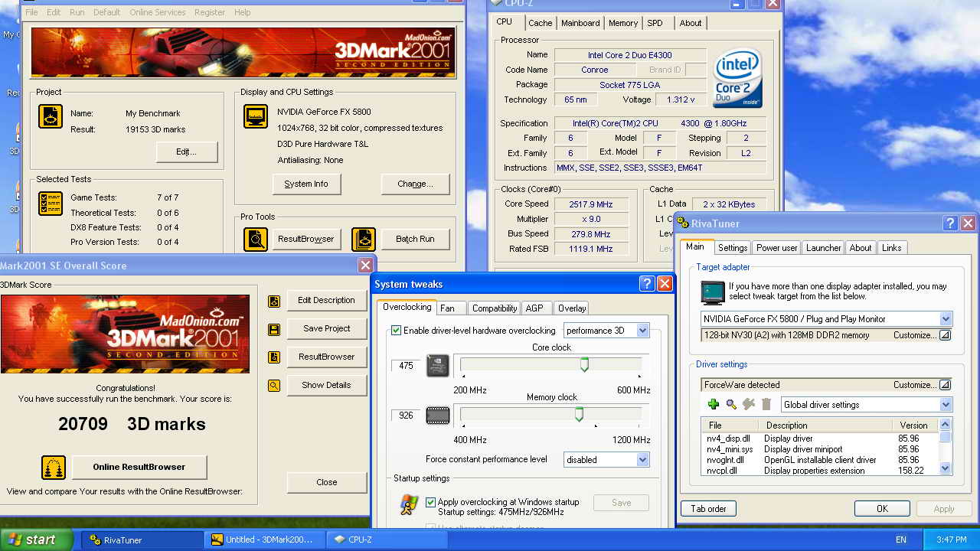Click the driver files list scroll-down arrow
This screenshot has height=551, width=980.
click(x=946, y=468)
